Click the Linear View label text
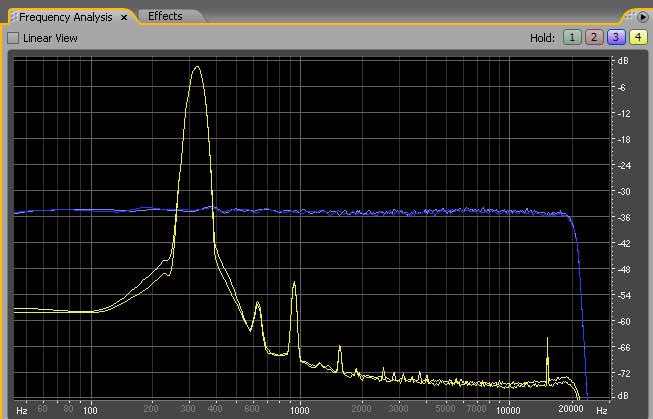Image resolution: width=653 pixels, height=419 pixels. click(50, 38)
